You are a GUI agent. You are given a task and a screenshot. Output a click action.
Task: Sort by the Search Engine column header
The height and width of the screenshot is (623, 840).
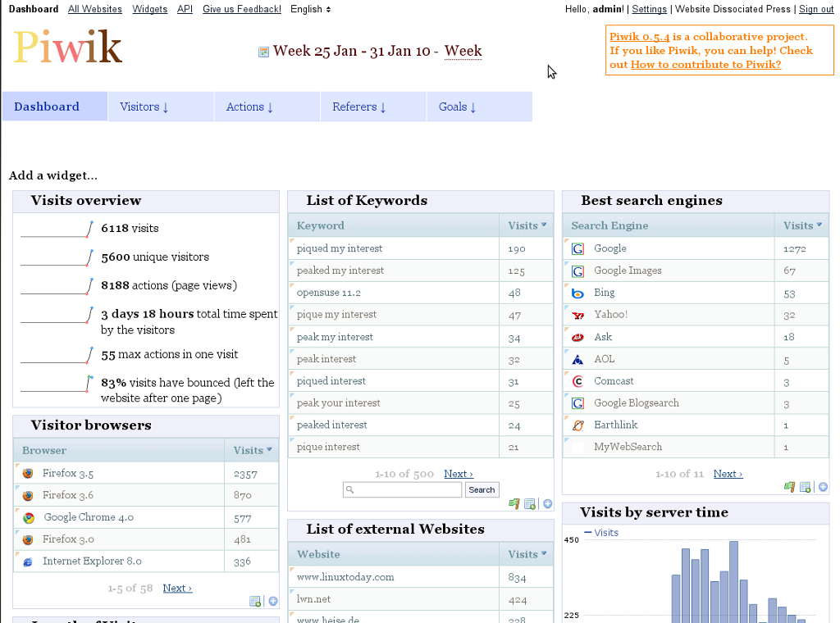[669, 225]
